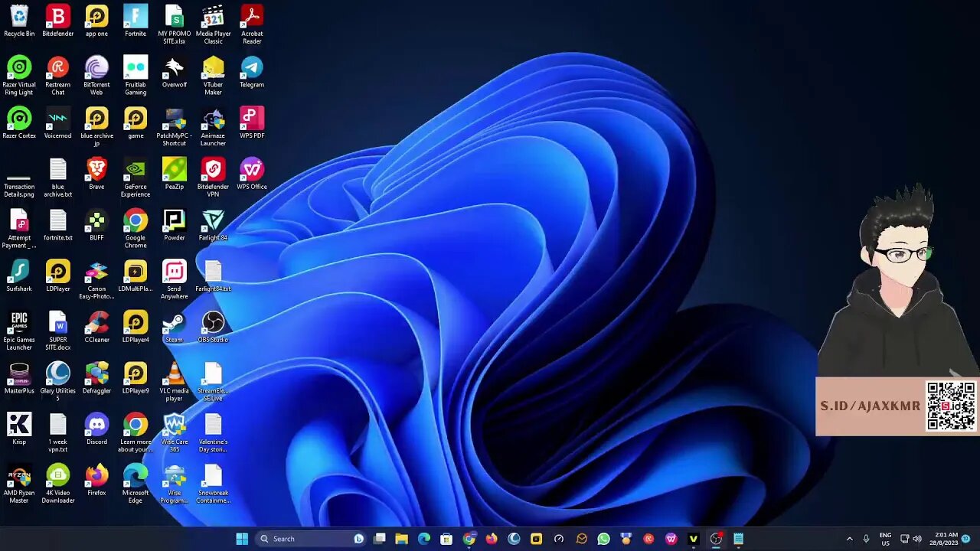
Task: Select the Fortnite game shortcut
Action: (136, 21)
